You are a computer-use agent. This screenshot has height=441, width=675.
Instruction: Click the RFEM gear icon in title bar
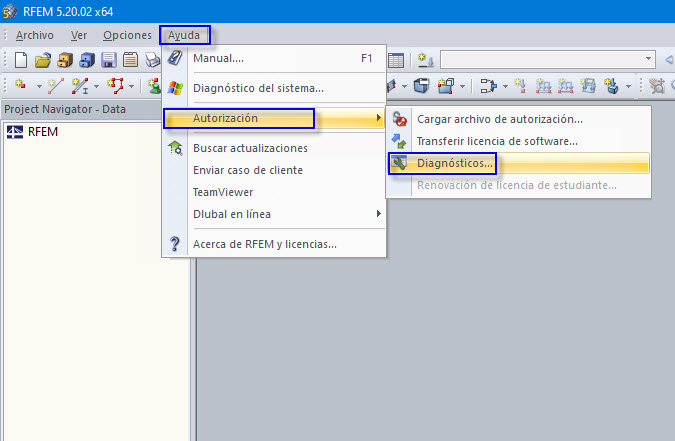(9, 11)
